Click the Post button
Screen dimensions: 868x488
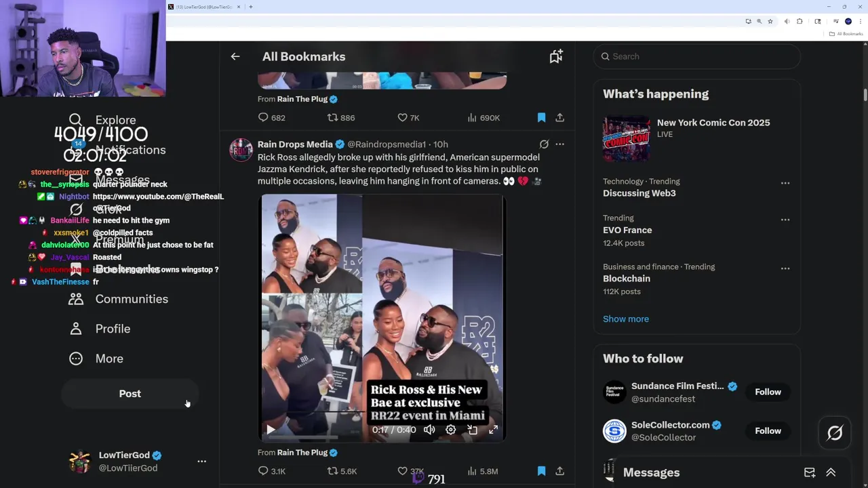point(130,394)
